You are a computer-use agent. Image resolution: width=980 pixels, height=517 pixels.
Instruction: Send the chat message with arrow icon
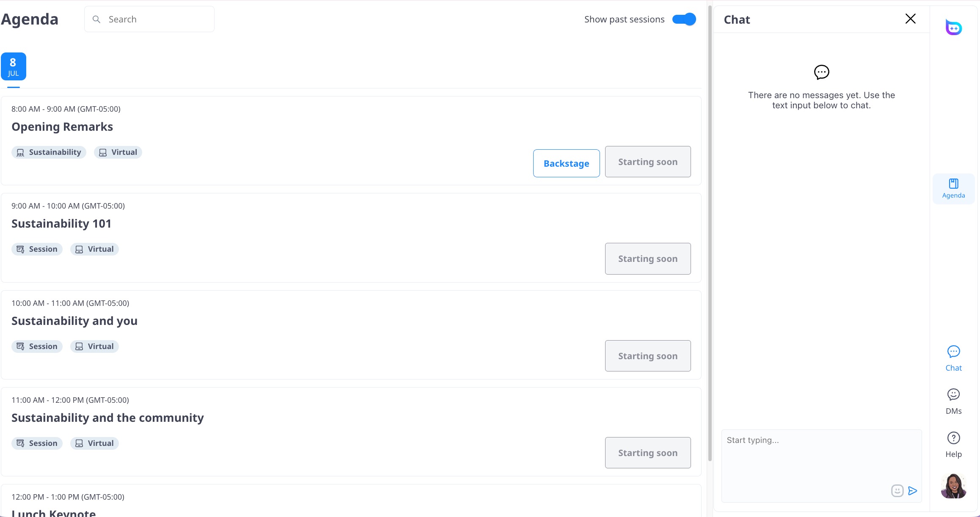coord(913,491)
